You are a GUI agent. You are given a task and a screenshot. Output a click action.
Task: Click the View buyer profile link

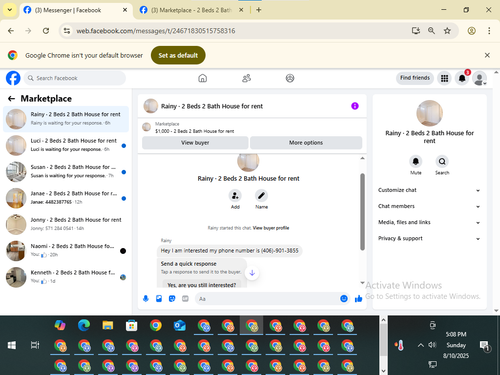pyautogui.click(x=271, y=228)
